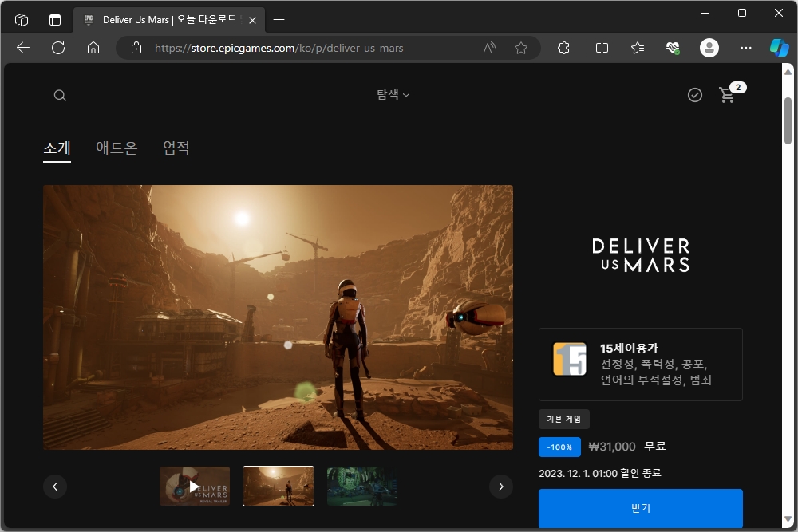Image resolution: width=798 pixels, height=532 pixels.
Task: Open the tab actions menu icon
Action: pos(55,20)
